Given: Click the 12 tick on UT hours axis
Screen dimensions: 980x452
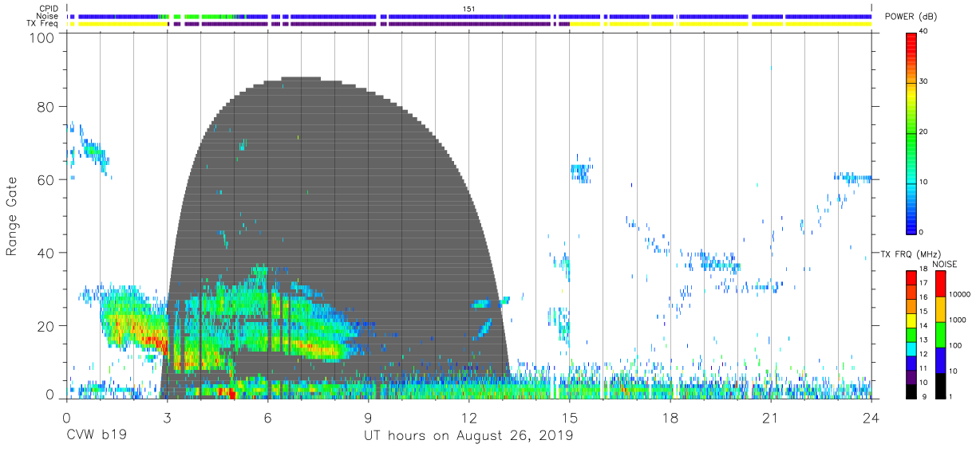Looking at the screenshot, I should 469,417.
